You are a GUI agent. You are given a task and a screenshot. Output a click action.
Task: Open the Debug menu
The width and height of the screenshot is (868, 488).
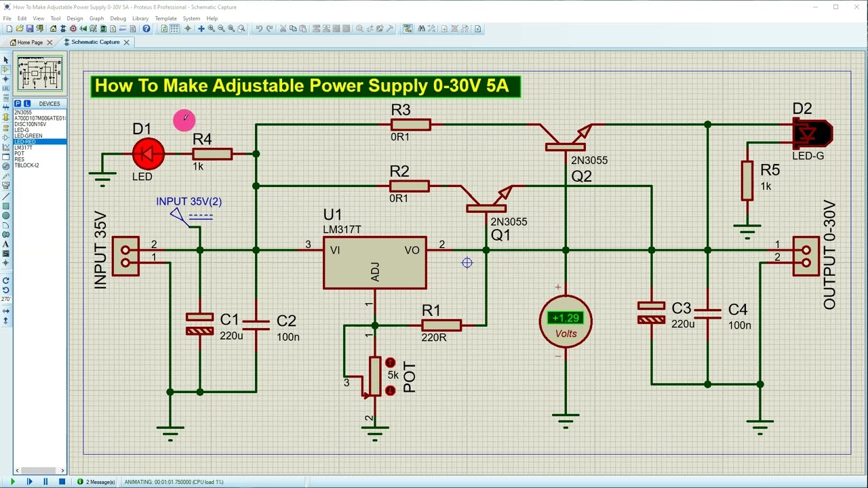tap(118, 18)
